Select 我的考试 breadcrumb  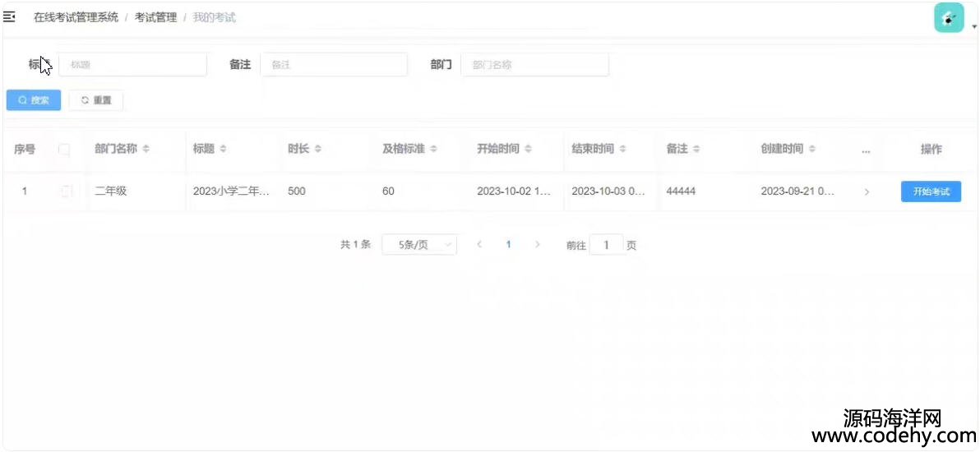click(x=215, y=17)
